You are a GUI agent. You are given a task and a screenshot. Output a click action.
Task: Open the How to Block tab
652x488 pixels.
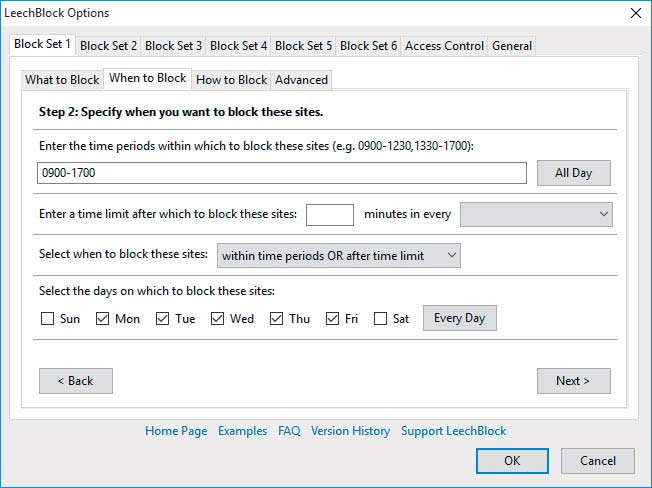point(231,80)
